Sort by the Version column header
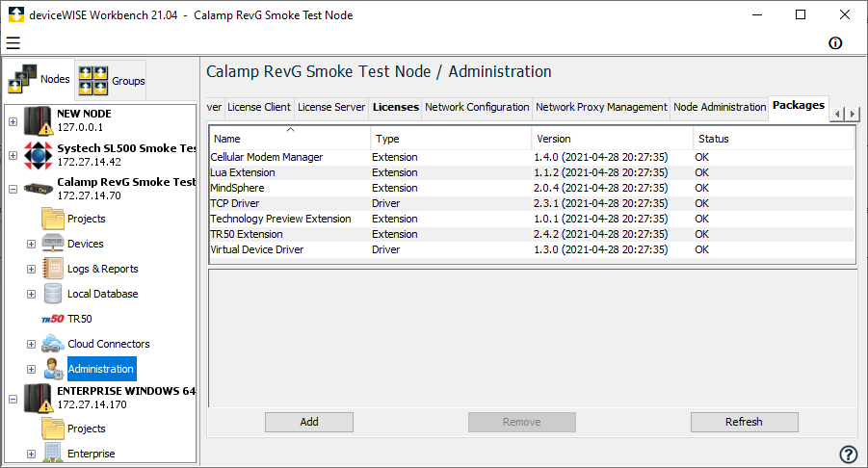 tap(613, 139)
